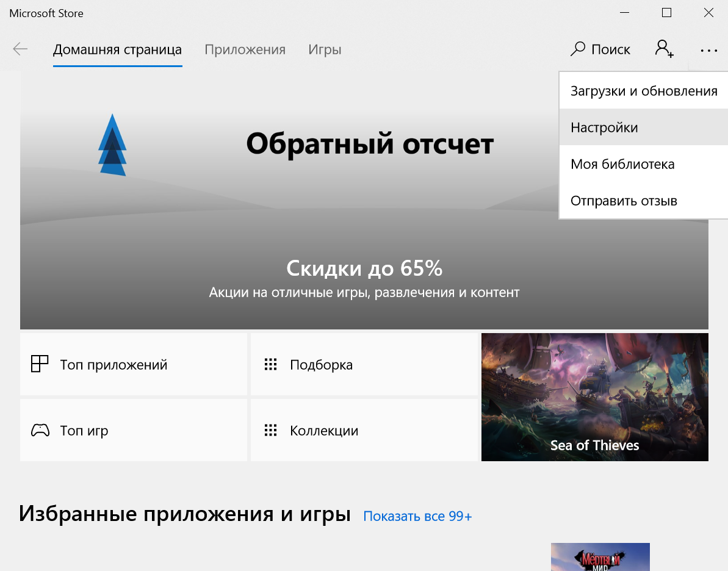Screen dimensions: 728x571
Task: Maximize the Microsoft Store window
Action: [666, 13]
